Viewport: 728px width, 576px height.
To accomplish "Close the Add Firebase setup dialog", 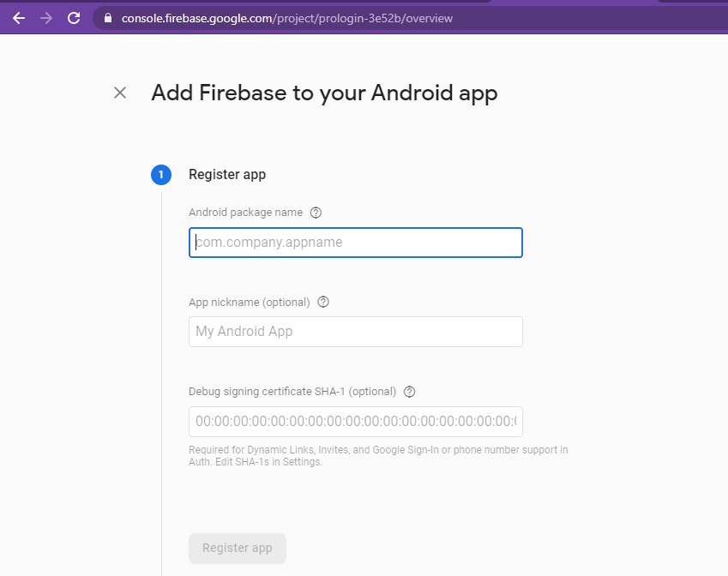I will click(x=120, y=93).
